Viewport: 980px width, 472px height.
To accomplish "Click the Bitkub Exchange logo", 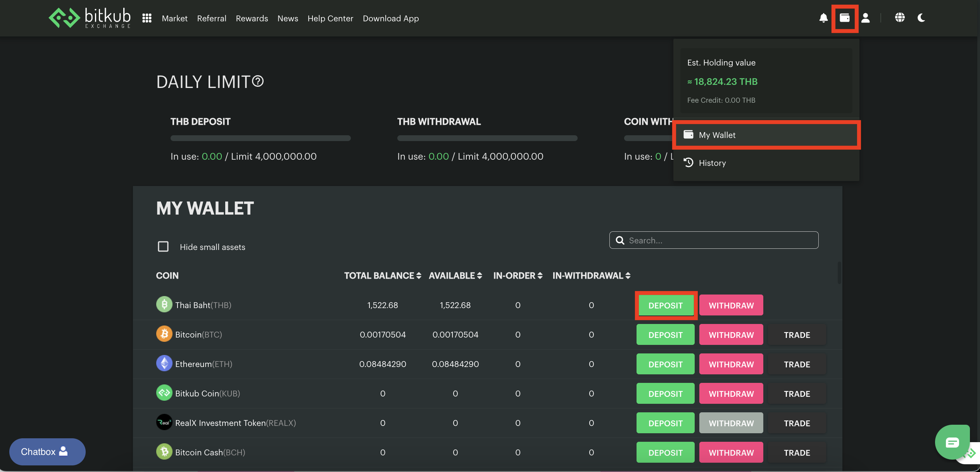I will [90, 18].
